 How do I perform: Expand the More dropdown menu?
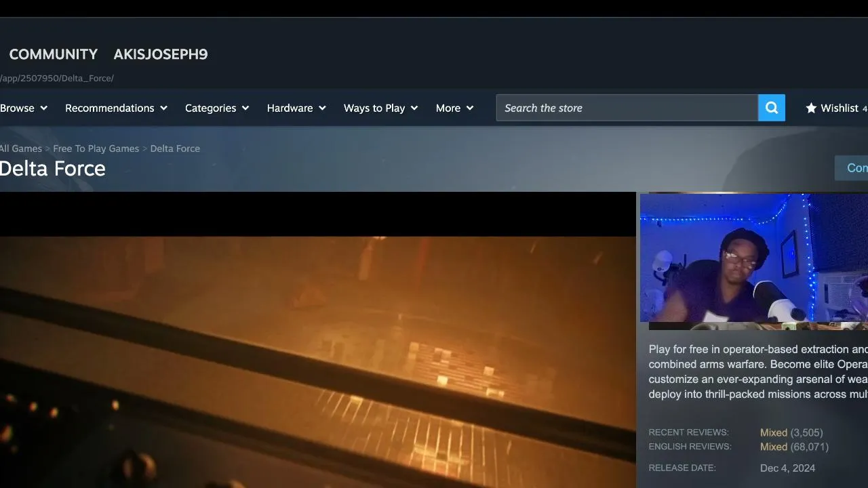[x=454, y=108]
